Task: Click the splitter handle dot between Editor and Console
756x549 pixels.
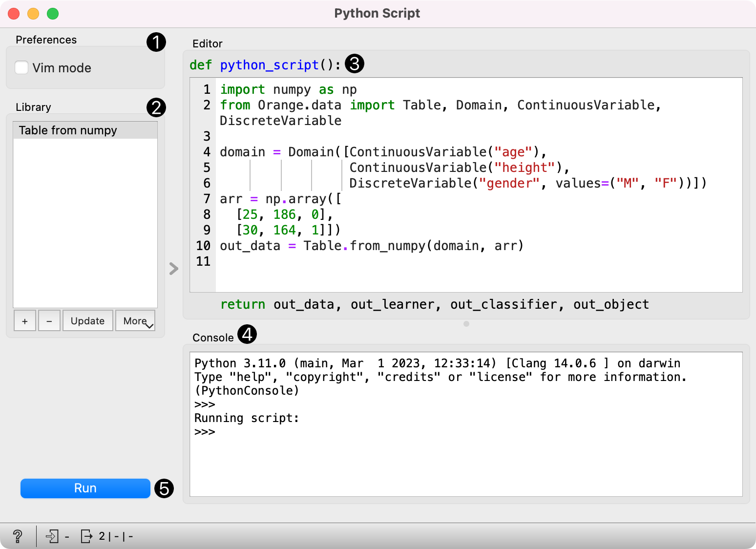Action: [x=466, y=324]
